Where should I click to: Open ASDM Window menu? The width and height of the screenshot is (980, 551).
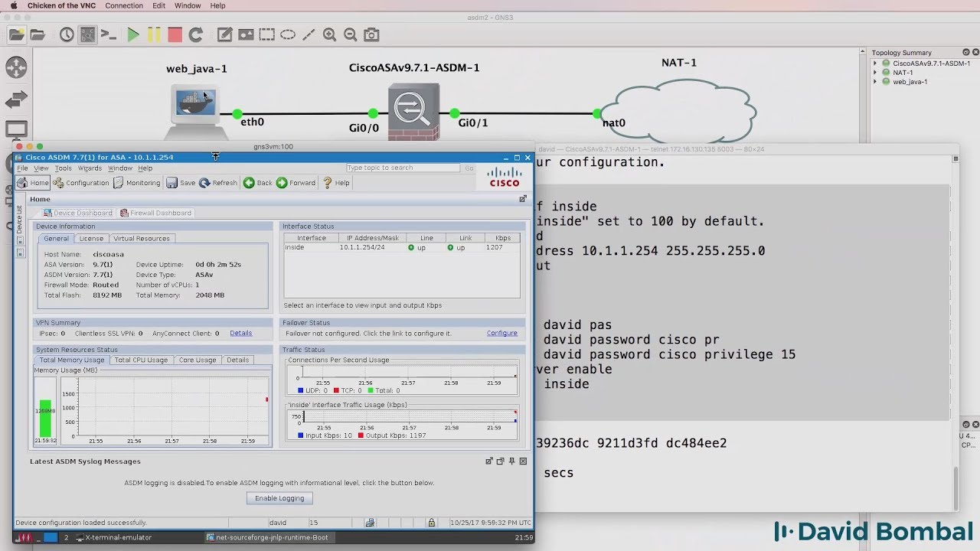click(120, 168)
